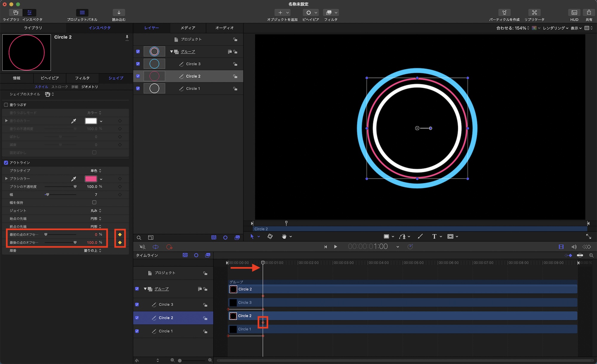Open the ビヘイビア (Behaviors) inspector tab
Viewport: 597px width, 364px height.
point(50,78)
